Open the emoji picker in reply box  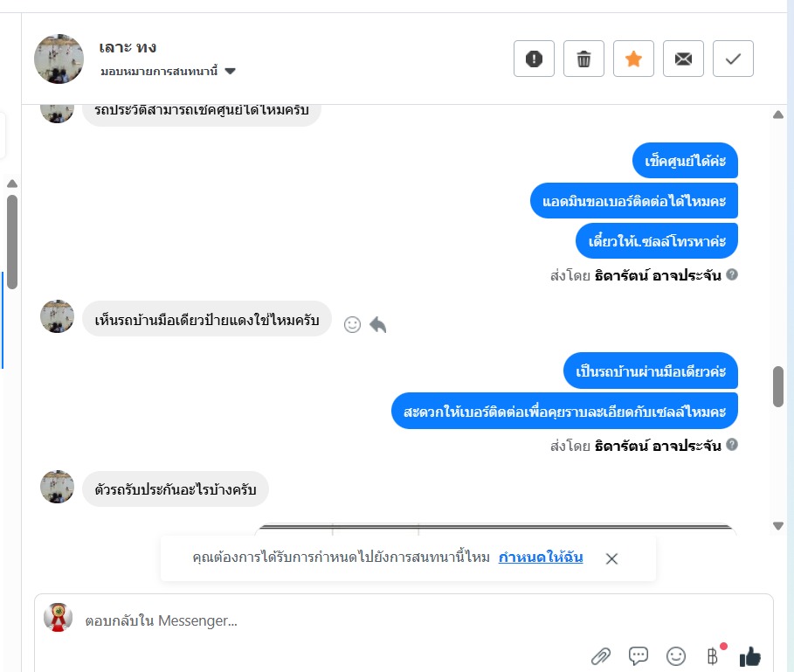tap(675, 656)
